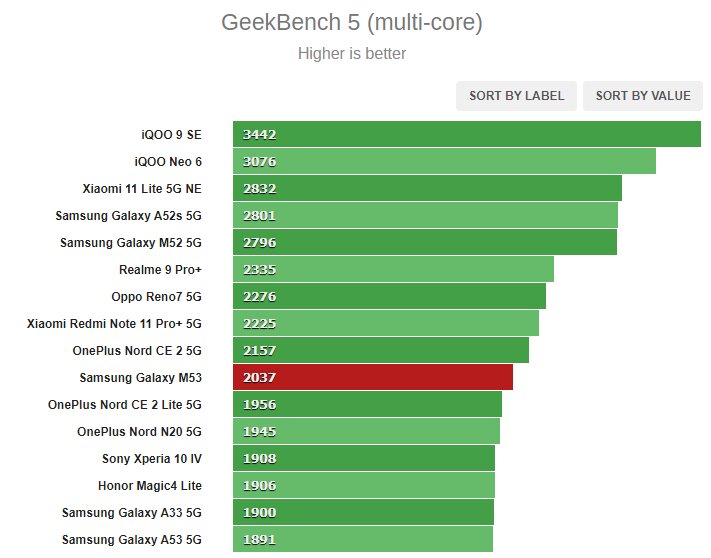The height and width of the screenshot is (558, 711).
Task: Click the Samsung Galaxy M52 5G label
Action: [x=131, y=243]
